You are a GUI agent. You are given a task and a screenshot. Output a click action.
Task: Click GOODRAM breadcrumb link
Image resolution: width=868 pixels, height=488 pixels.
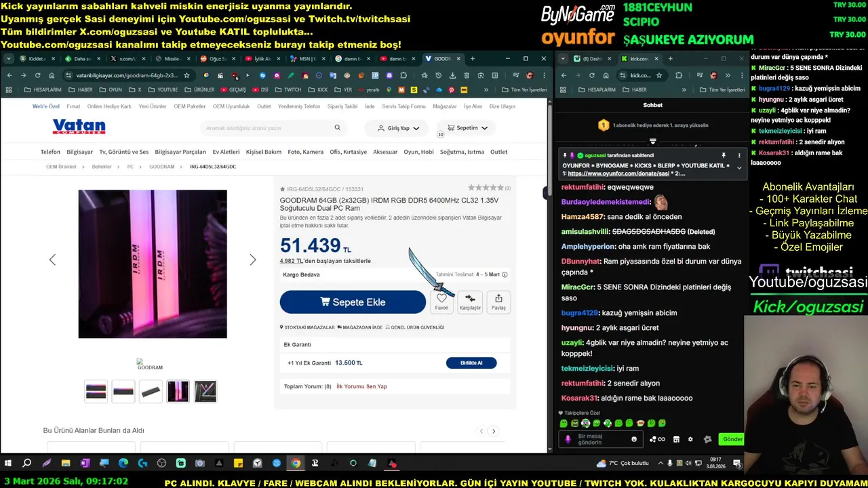point(162,167)
